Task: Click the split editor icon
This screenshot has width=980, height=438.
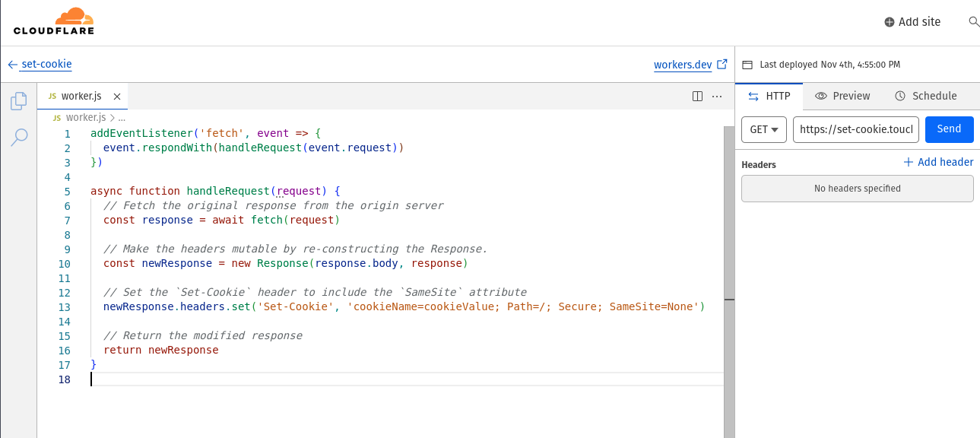Action: click(x=697, y=97)
